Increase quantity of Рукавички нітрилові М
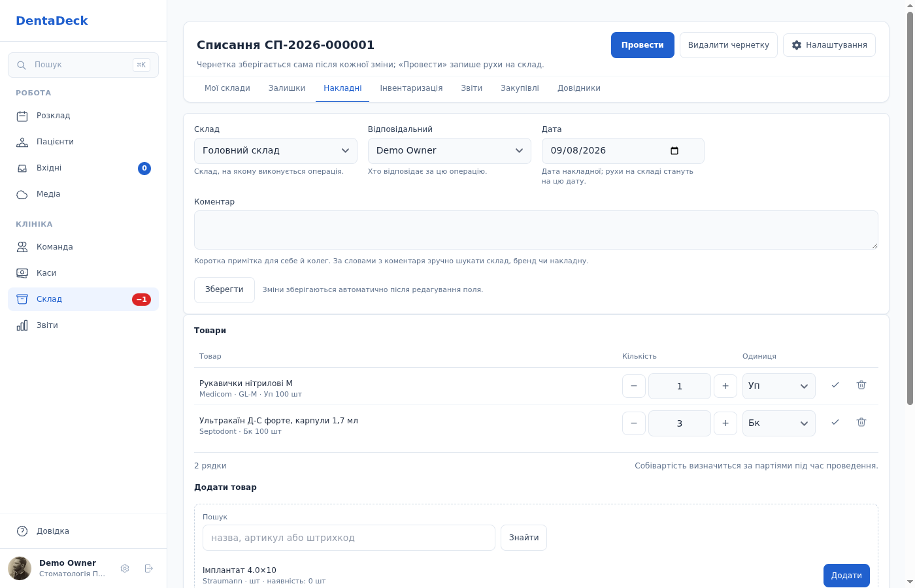Image resolution: width=915 pixels, height=588 pixels. point(725,386)
